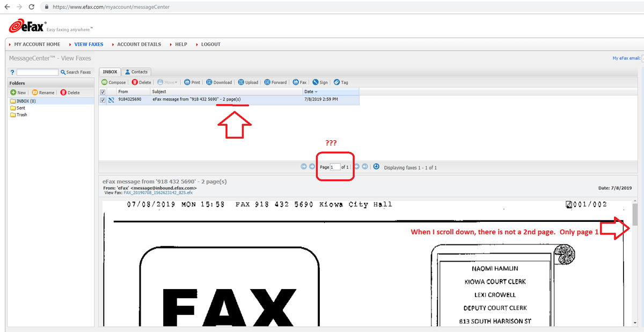Click the Compose fax button
Screen dimensions: 644x332
[x=114, y=82]
